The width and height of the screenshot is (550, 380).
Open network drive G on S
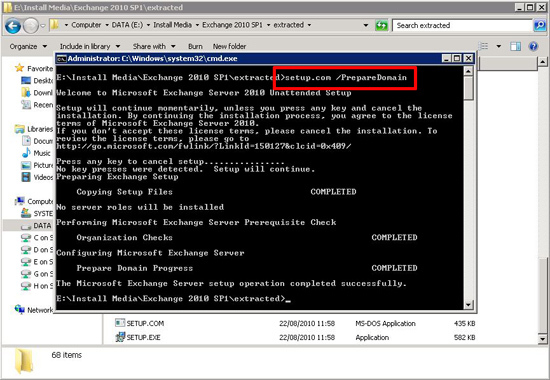click(x=37, y=274)
